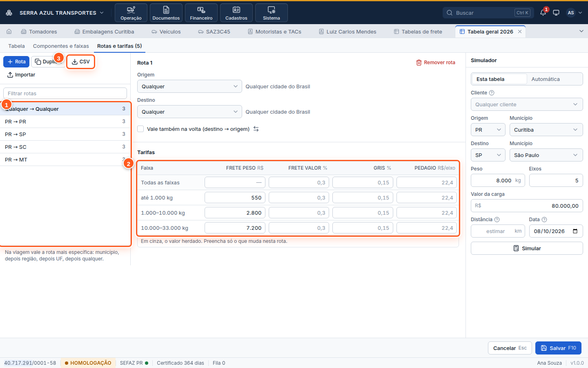The height and width of the screenshot is (368, 588).
Task: Swap origin and destination arrows icon
Action: (x=256, y=129)
